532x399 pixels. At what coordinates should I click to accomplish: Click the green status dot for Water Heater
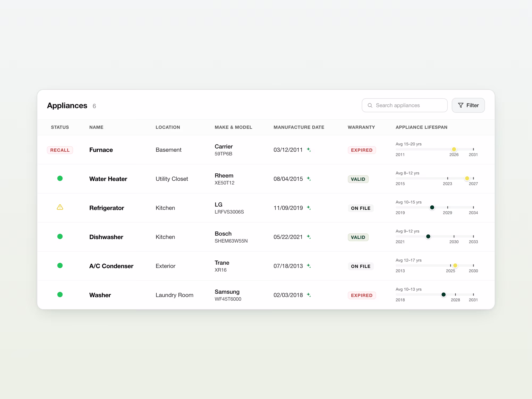tap(60, 178)
